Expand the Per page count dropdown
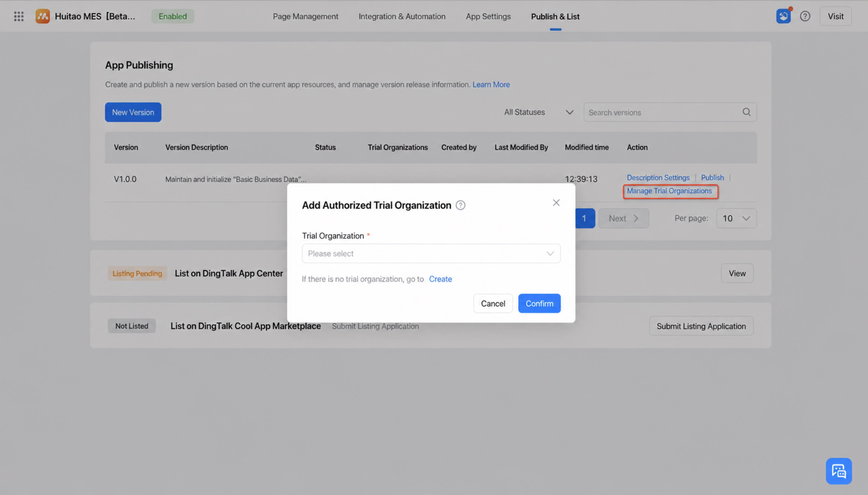The width and height of the screenshot is (868, 495). (x=736, y=218)
